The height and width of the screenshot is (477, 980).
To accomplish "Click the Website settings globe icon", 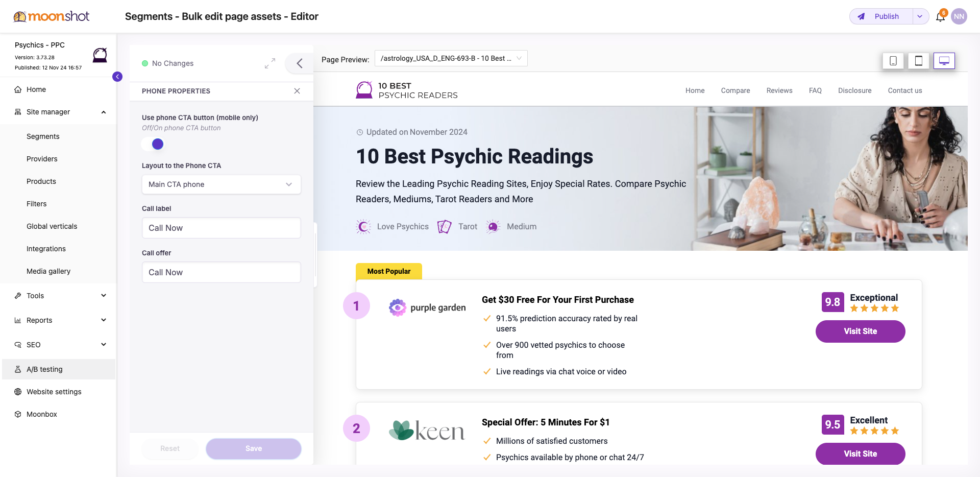I will click(x=18, y=392).
